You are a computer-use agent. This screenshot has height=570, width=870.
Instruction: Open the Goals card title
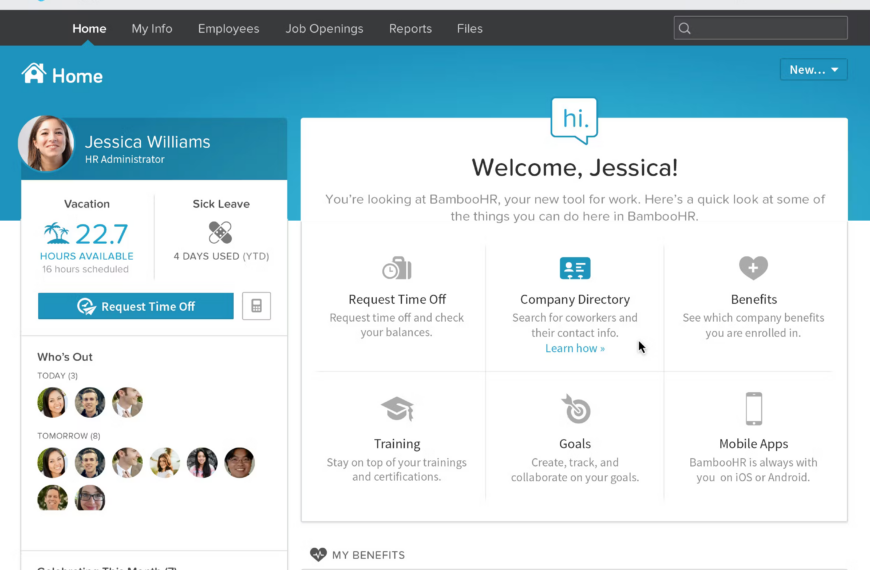pos(575,443)
